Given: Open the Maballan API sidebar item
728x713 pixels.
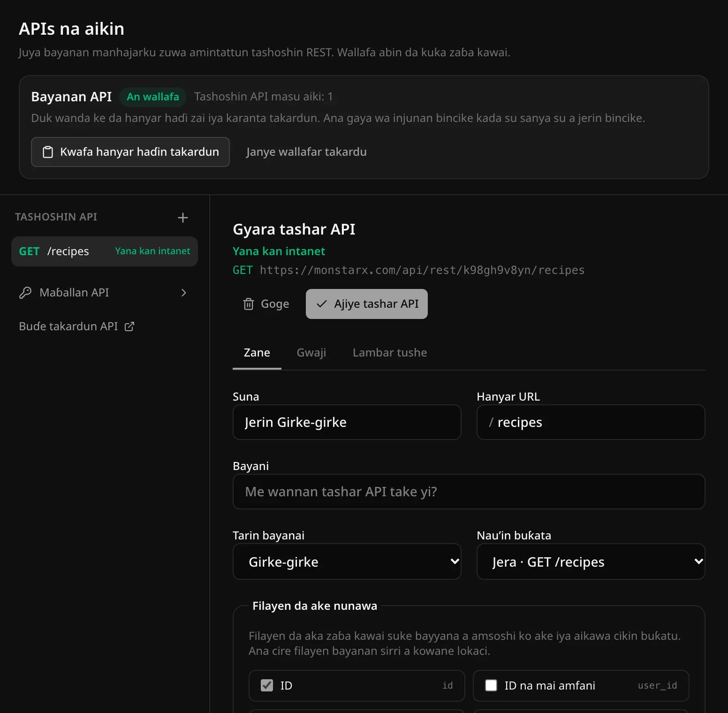Looking at the screenshot, I should 105,293.
